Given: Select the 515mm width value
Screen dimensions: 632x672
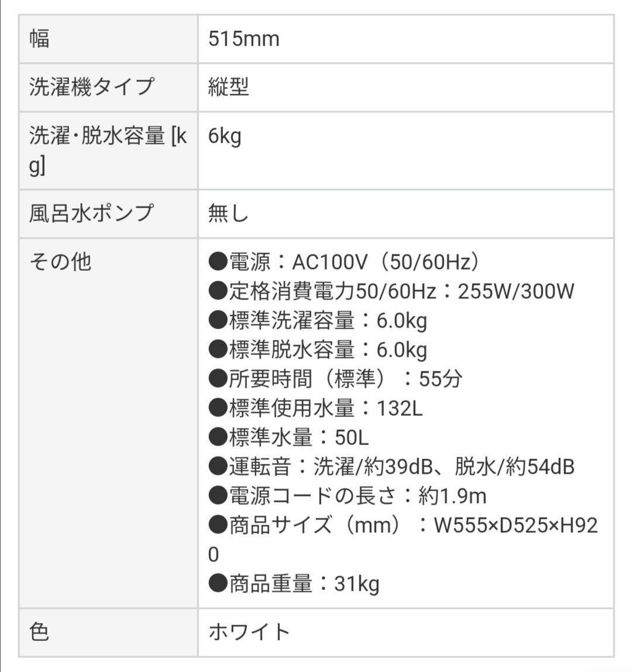Looking at the screenshot, I should [244, 39].
